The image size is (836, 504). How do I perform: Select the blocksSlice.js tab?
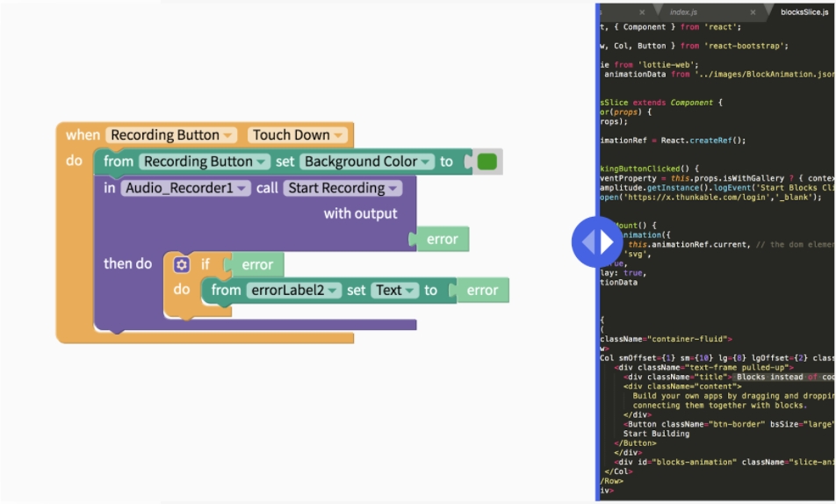coord(806,12)
